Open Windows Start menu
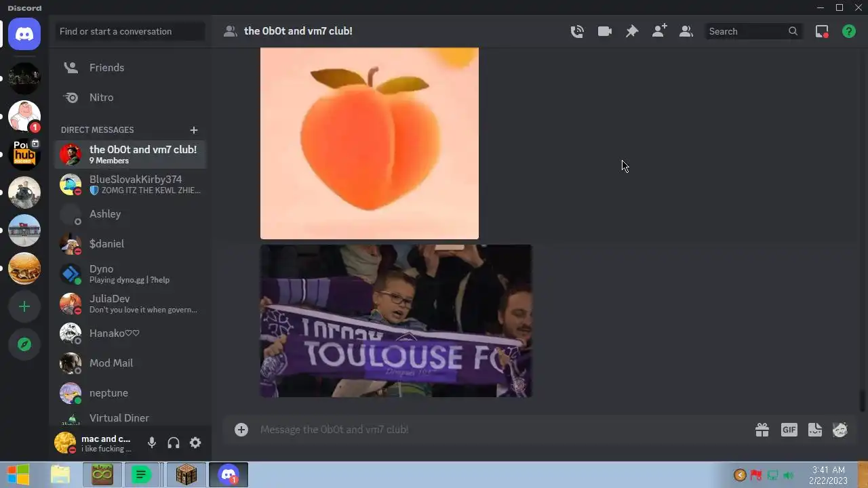The height and width of the screenshot is (488, 868). click(18, 474)
